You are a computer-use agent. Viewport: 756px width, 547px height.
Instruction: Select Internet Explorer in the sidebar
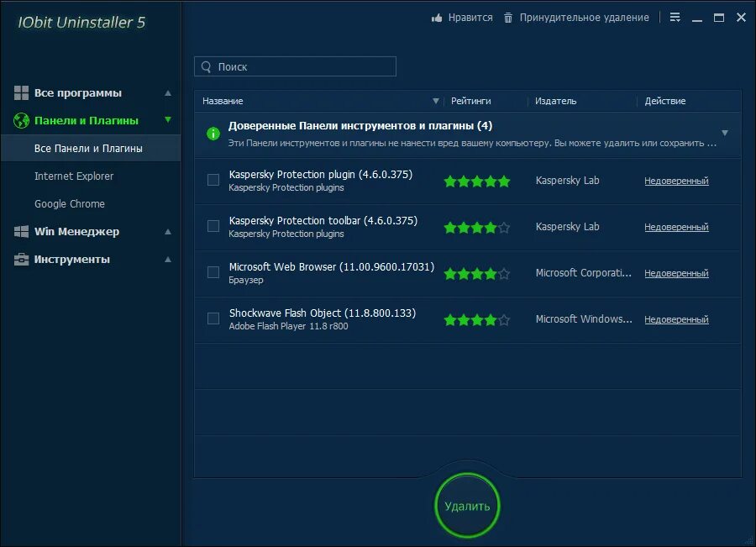[x=74, y=176]
